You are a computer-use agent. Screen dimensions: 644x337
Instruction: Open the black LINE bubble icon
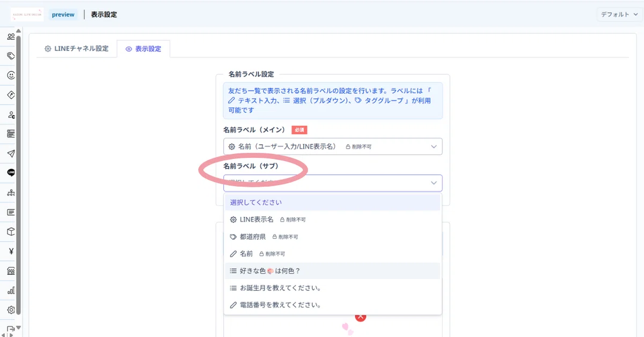point(11,173)
